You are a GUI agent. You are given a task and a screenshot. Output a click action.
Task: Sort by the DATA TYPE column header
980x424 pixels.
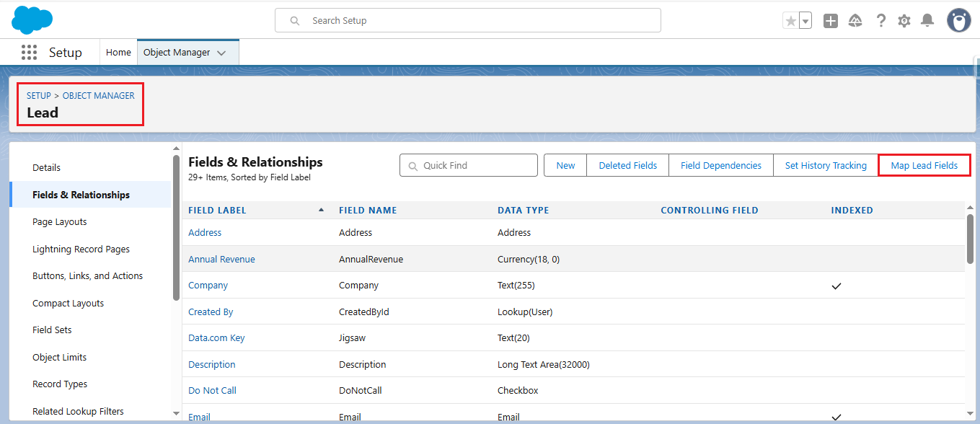(x=524, y=210)
